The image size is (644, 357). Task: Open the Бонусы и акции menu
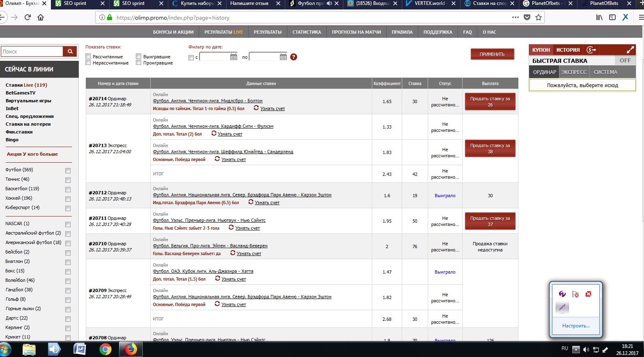(173, 32)
